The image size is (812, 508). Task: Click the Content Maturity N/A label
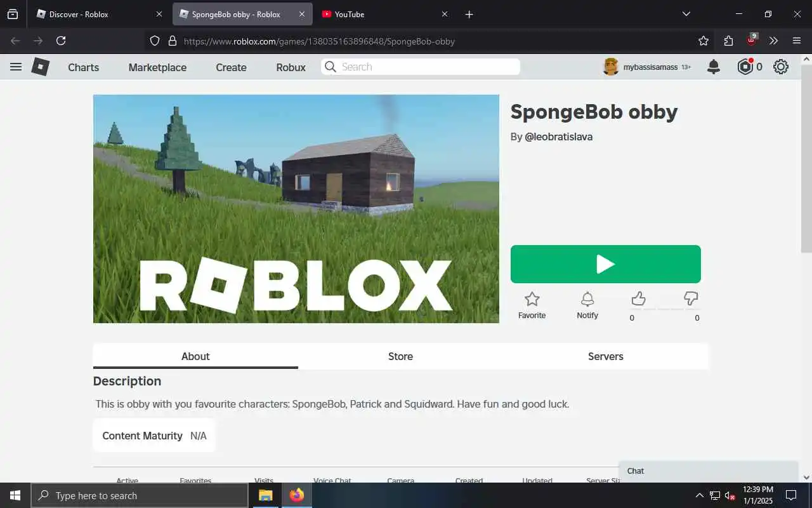pos(154,436)
